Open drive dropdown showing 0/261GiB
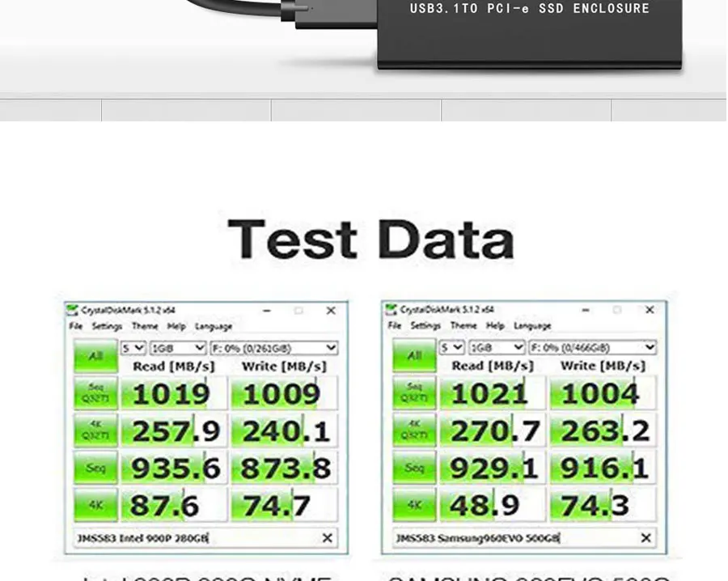The image size is (728, 581). point(274,348)
